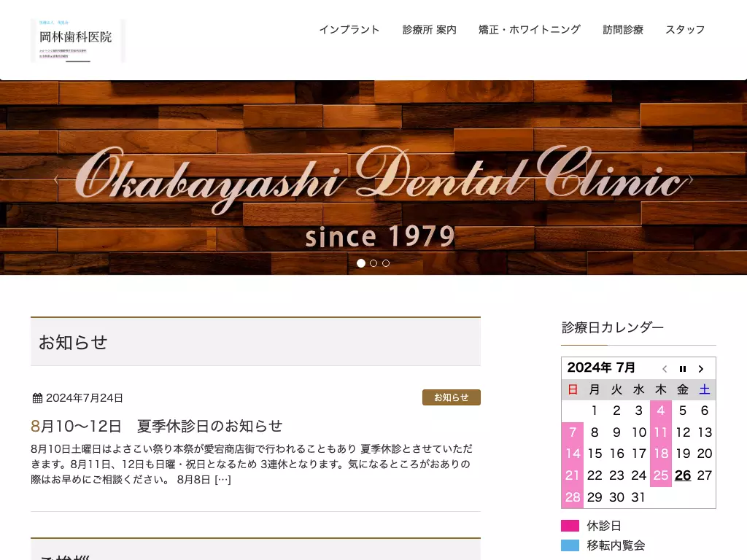Click the 診療日カレンダー sidebar heading

613,327
